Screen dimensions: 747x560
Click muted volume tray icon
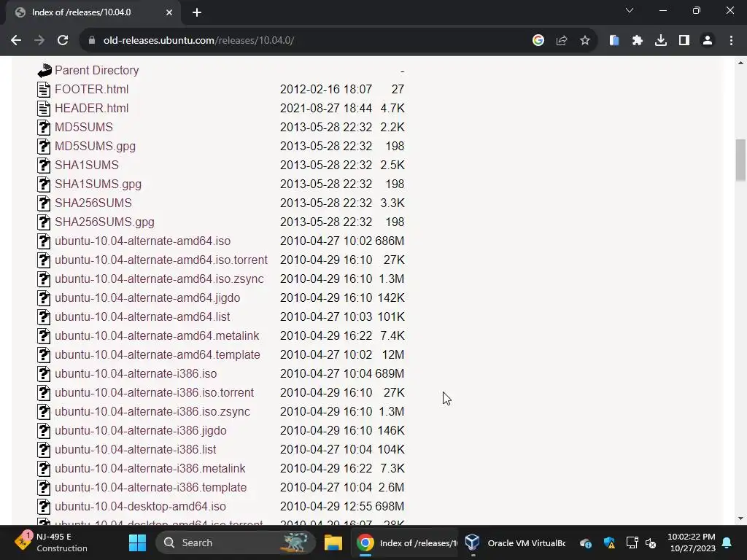click(651, 542)
